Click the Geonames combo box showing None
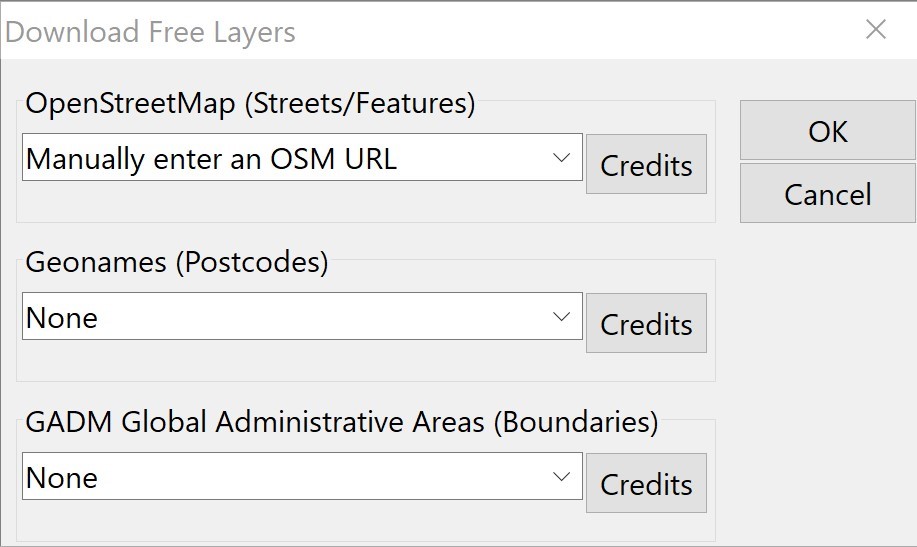Viewport: 917px width, 547px height. click(x=280, y=317)
